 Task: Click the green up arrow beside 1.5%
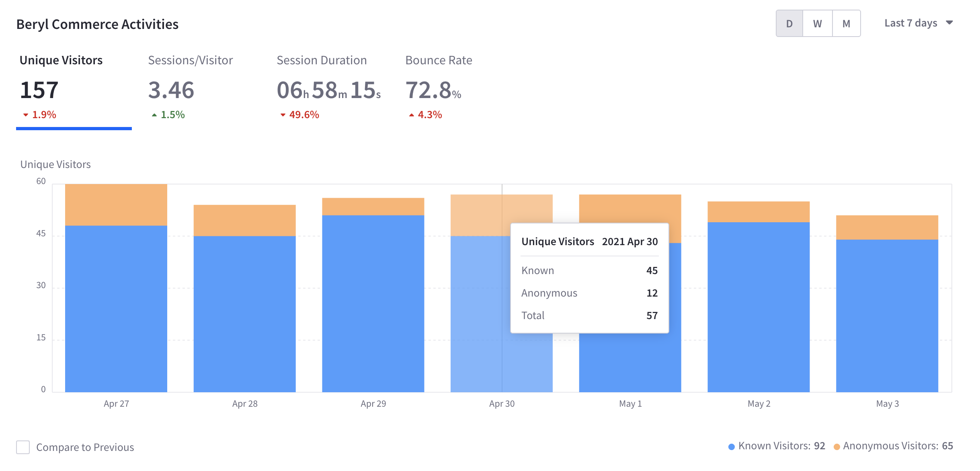click(x=154, y=115)
